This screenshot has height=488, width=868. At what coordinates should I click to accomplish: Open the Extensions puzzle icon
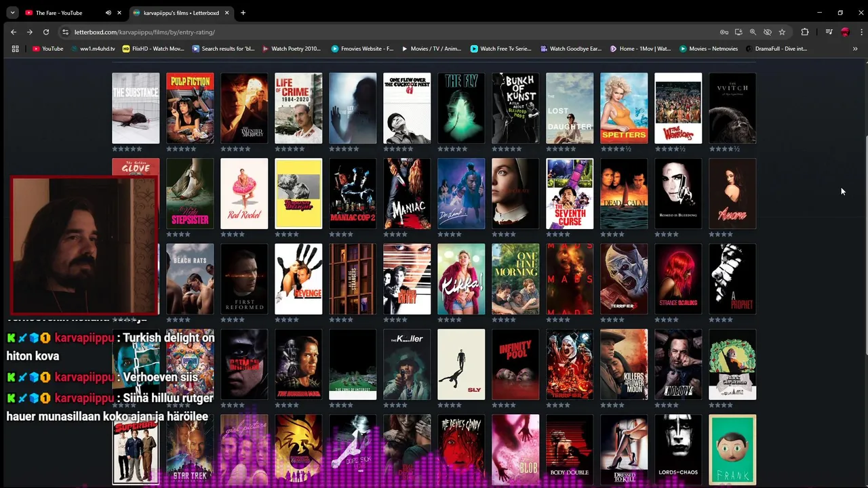point(805,32)
